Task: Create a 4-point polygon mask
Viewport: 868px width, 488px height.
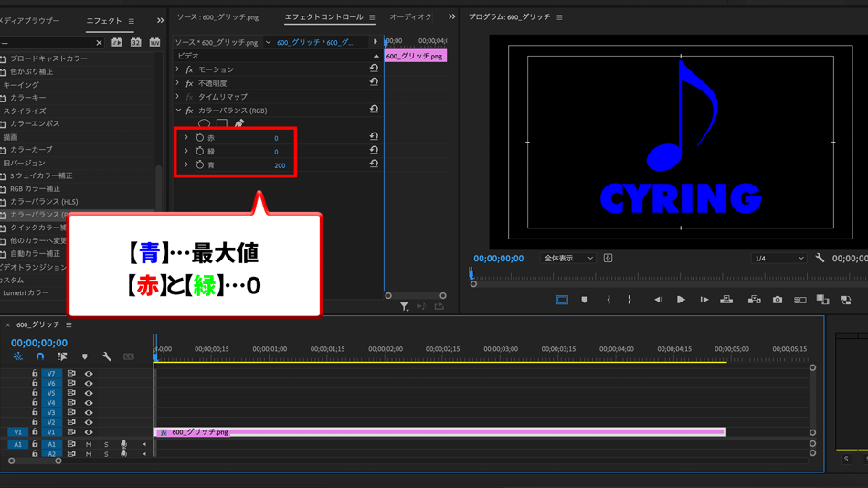Action: 222,123
